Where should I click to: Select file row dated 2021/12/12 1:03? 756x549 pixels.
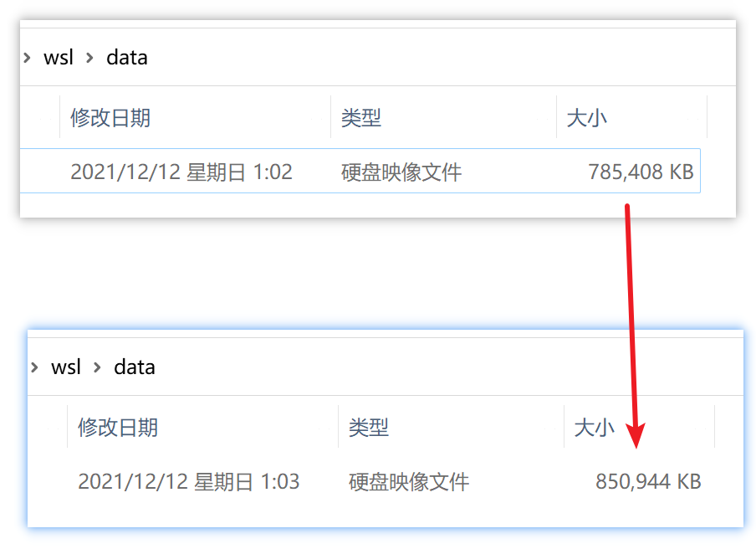(x=189, y=482)
